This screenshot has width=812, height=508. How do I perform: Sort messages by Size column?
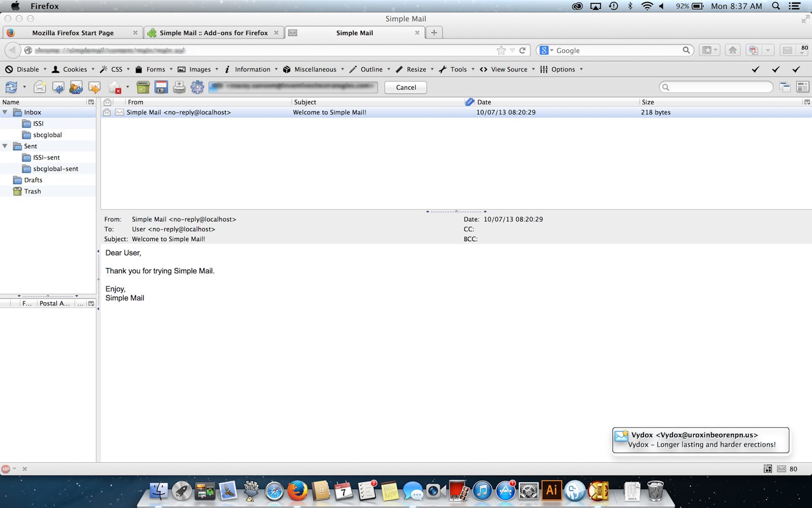click(x=721, y=102)
